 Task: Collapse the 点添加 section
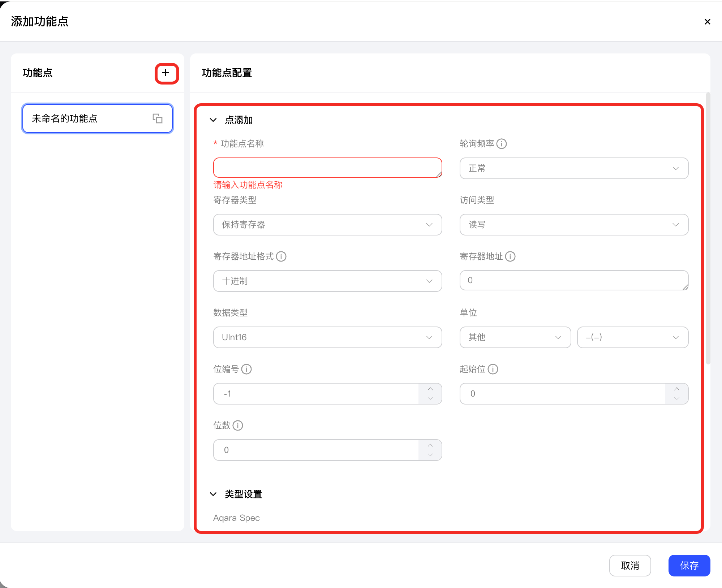click(213, 120)
